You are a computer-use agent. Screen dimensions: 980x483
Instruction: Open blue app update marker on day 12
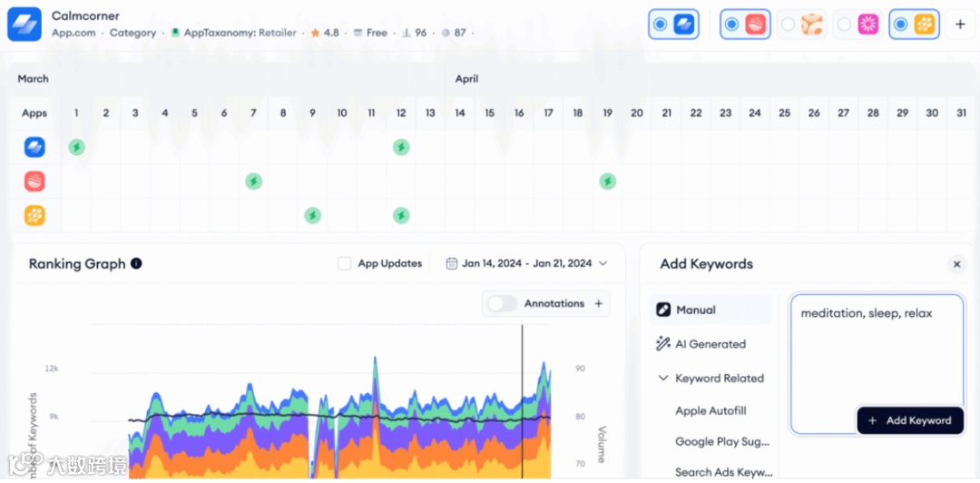[401, 148]
